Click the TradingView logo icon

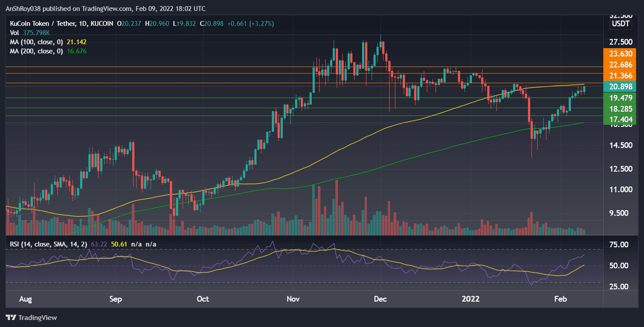10,317
